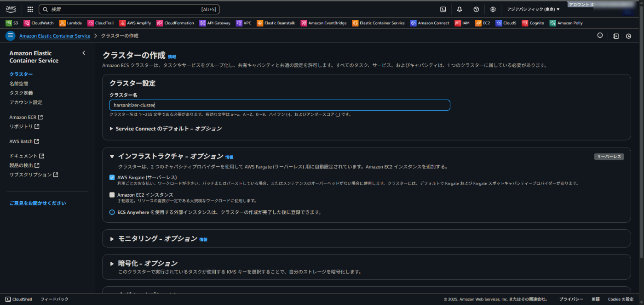The image size is (644, 305).
Task: Click 情報 link next to クラスターの作成
Action: pos(172,56)
